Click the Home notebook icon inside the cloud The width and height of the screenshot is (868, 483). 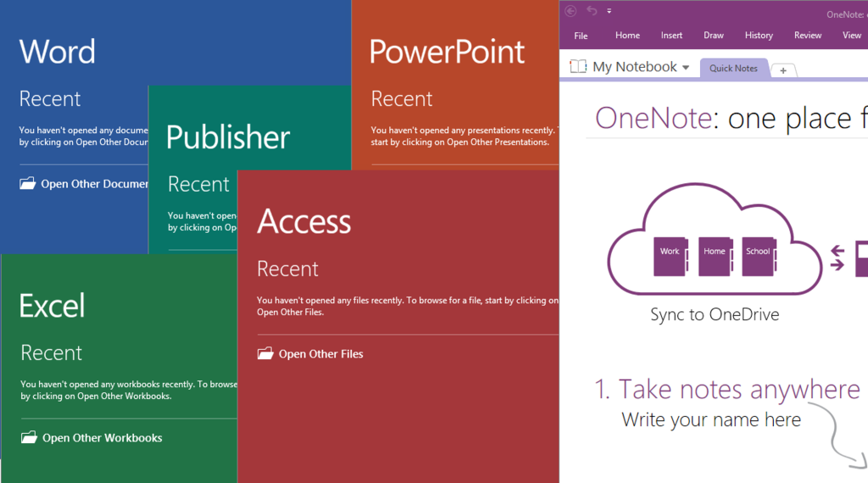[715, 257]
